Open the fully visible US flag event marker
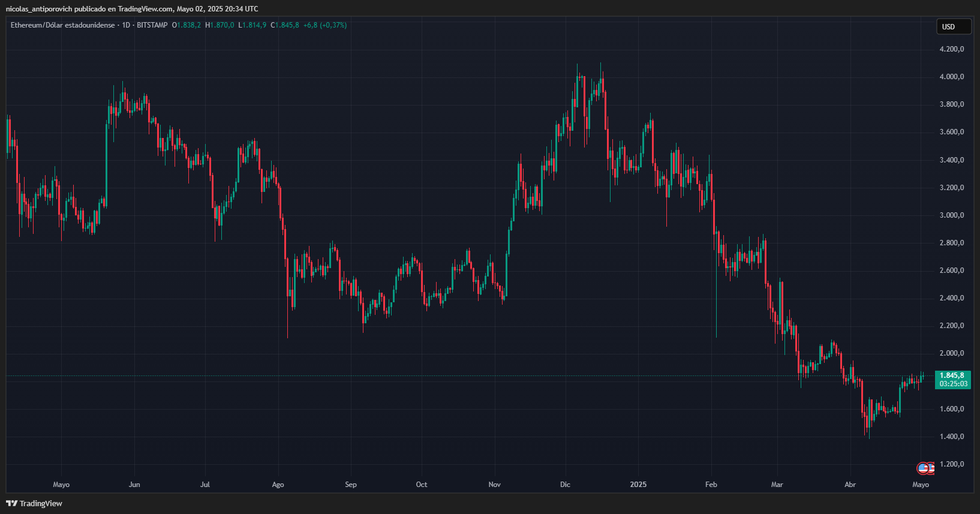The width and height of the screenshot is (980, 514). pos(923,468)
